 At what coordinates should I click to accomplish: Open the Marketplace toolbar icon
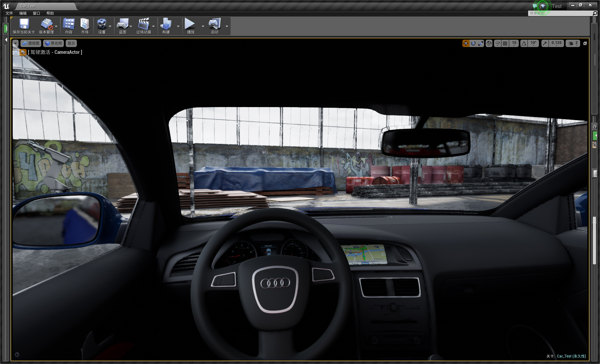click(85, 26)
